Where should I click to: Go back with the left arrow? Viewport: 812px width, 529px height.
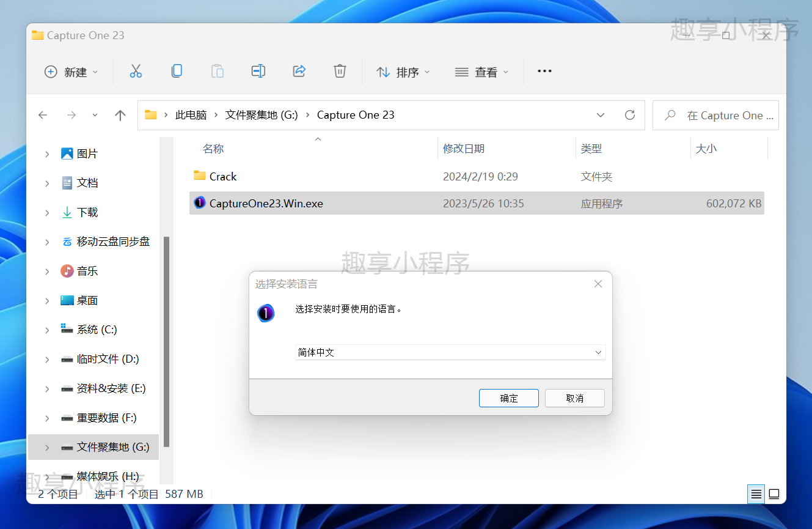(43, 115)
